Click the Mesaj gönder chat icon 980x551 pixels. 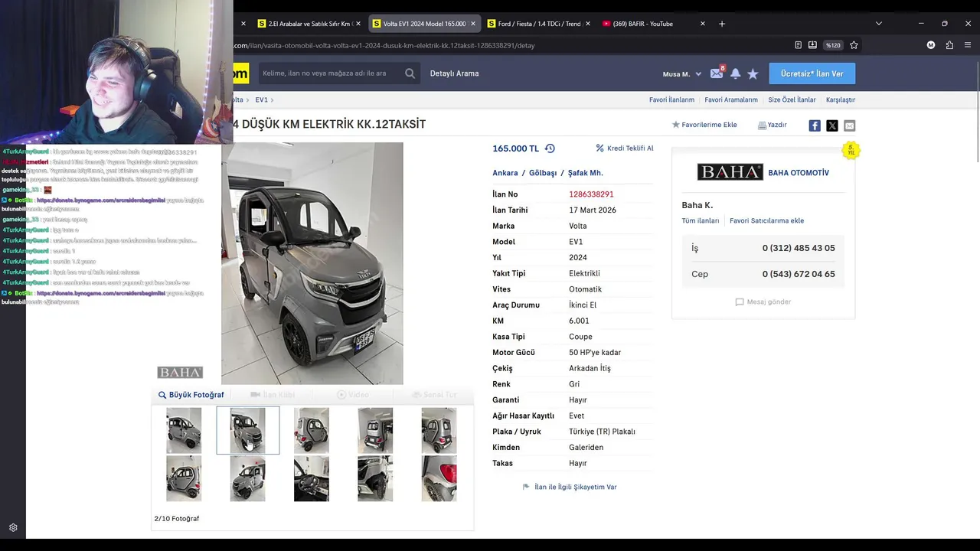tap(740, 302)
